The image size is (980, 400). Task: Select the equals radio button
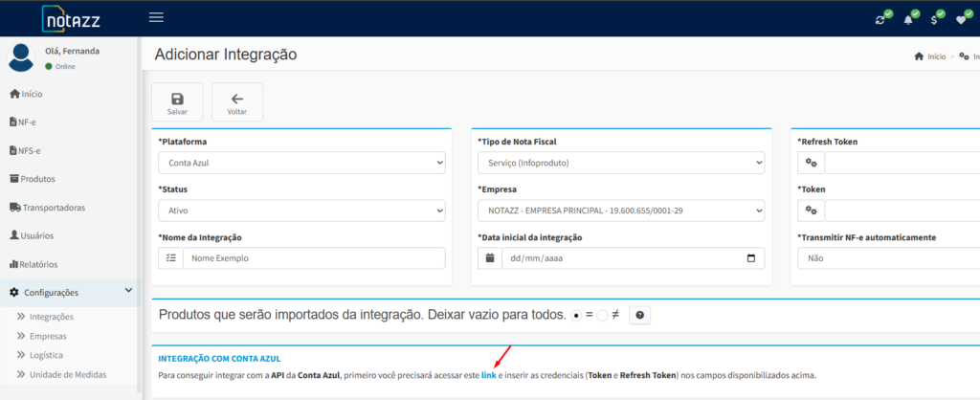point(576,314)
